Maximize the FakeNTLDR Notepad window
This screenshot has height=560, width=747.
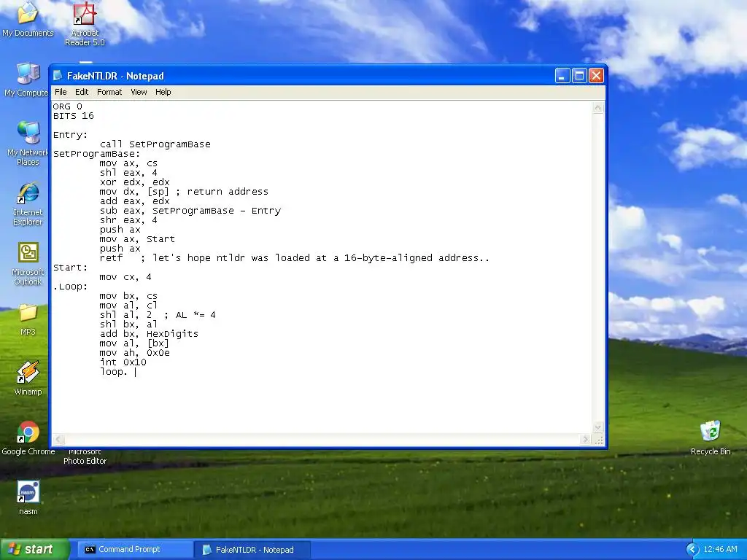579,76
